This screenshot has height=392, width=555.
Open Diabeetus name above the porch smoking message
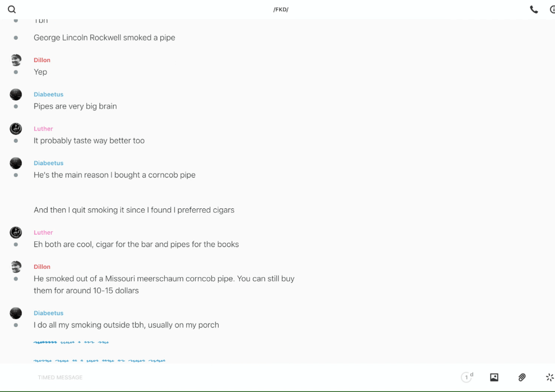(x=48, y=313)
